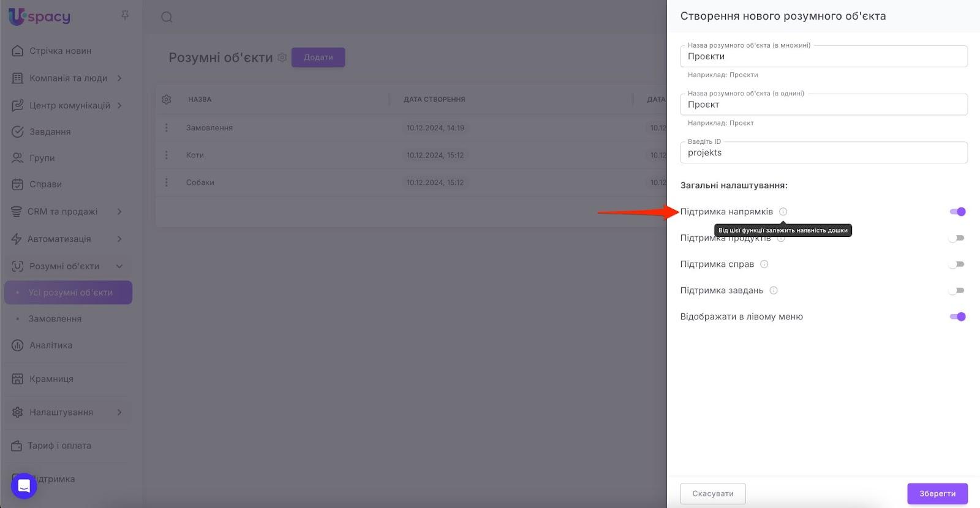
Task: Click the Замовлення table row name
Action: 209,128
